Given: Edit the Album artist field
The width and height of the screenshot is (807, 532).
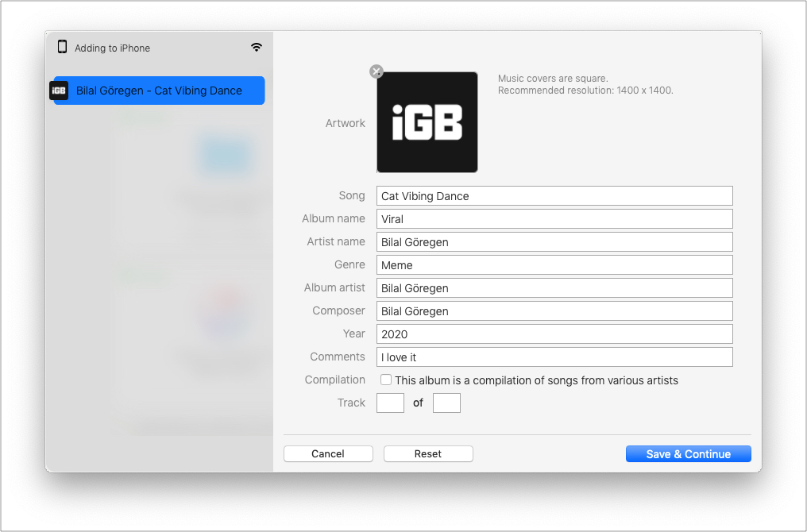Looking at the screenshot, I should tap(554, 288).
